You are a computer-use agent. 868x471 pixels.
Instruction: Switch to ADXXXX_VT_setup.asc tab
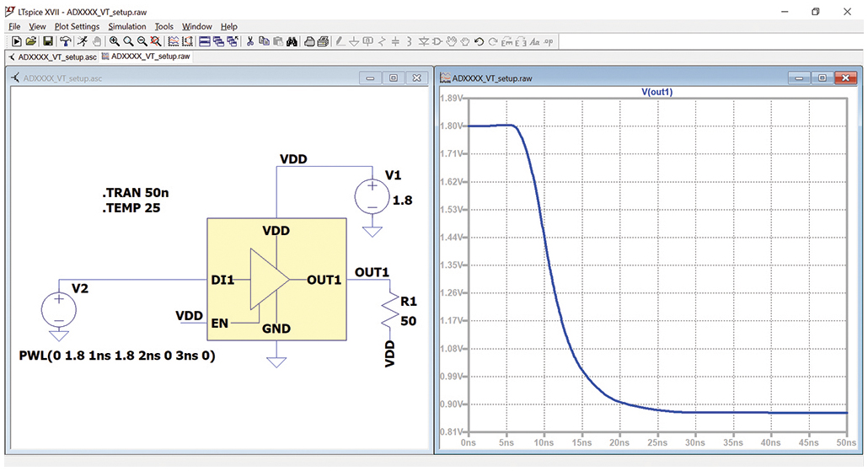click(x=52, y=57)
